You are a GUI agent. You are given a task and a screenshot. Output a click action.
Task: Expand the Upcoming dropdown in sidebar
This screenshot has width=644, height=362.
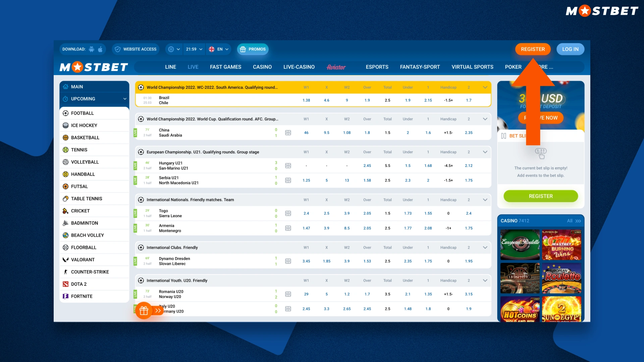[x=94, y=99]
